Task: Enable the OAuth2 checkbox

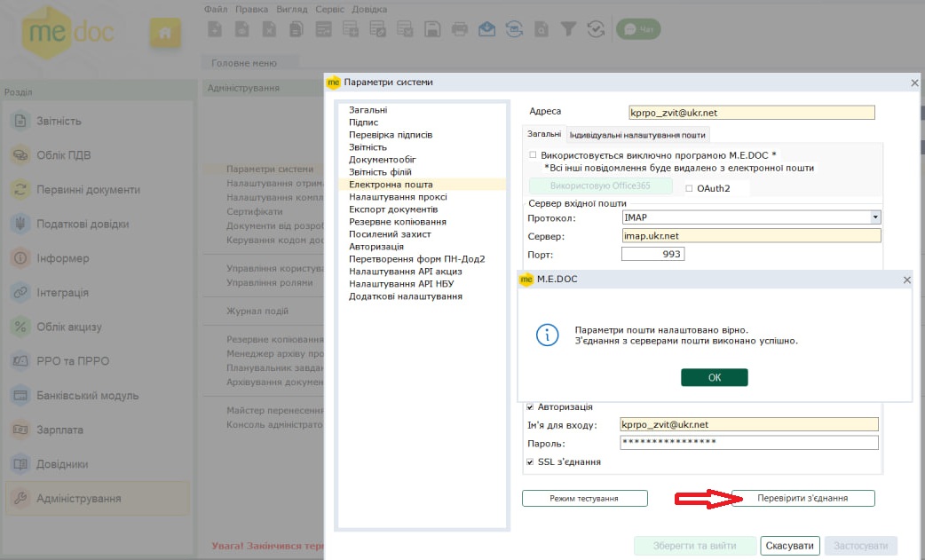Action: (689, 188)
